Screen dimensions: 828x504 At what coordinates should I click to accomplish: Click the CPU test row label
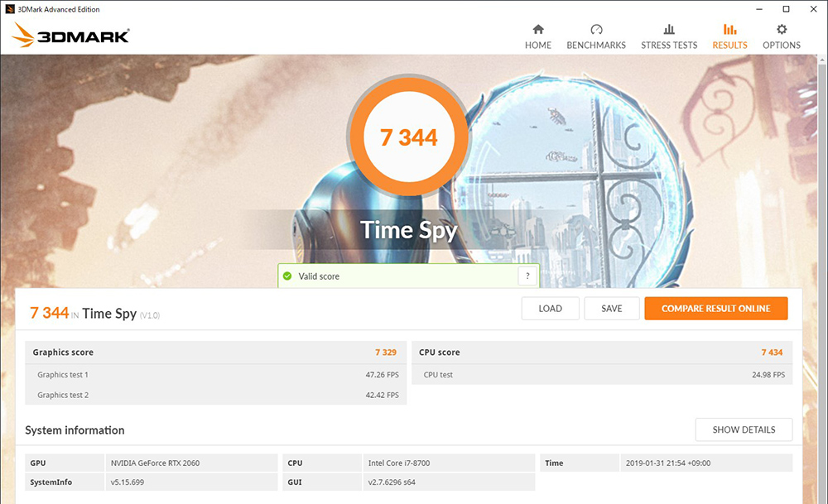(x=438, y=375)
